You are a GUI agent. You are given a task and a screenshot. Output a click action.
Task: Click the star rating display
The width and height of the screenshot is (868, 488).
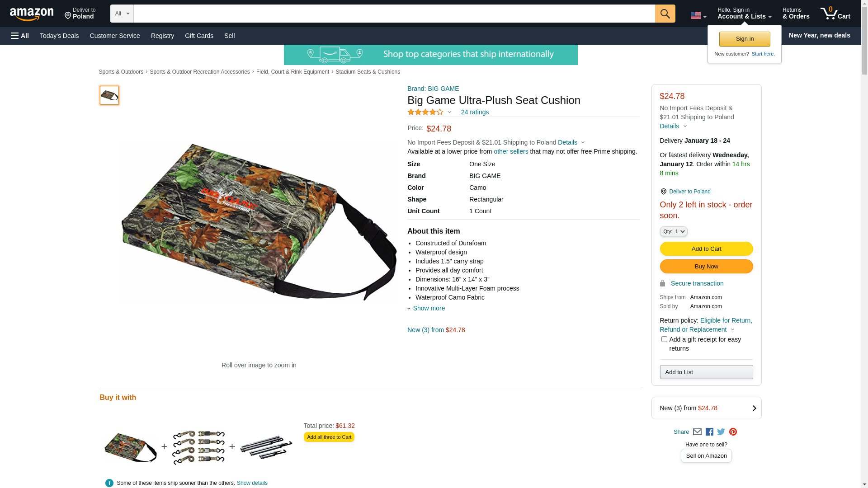point(425,112)
